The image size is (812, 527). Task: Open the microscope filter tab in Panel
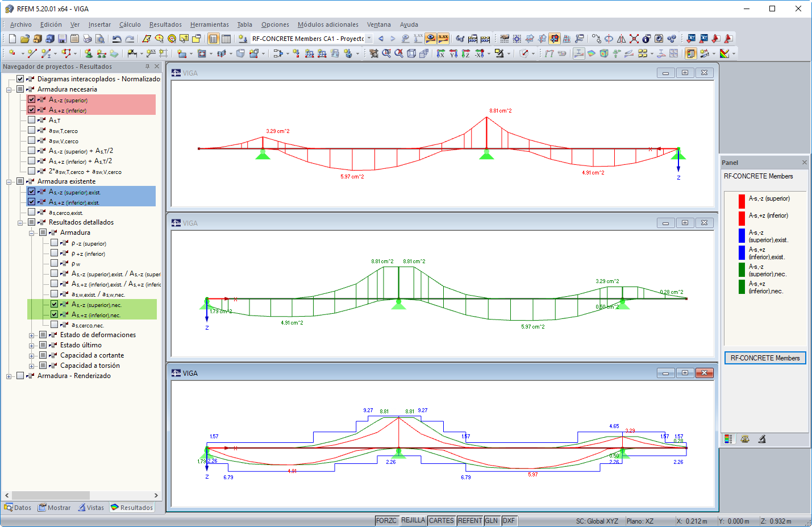point(762,439)
